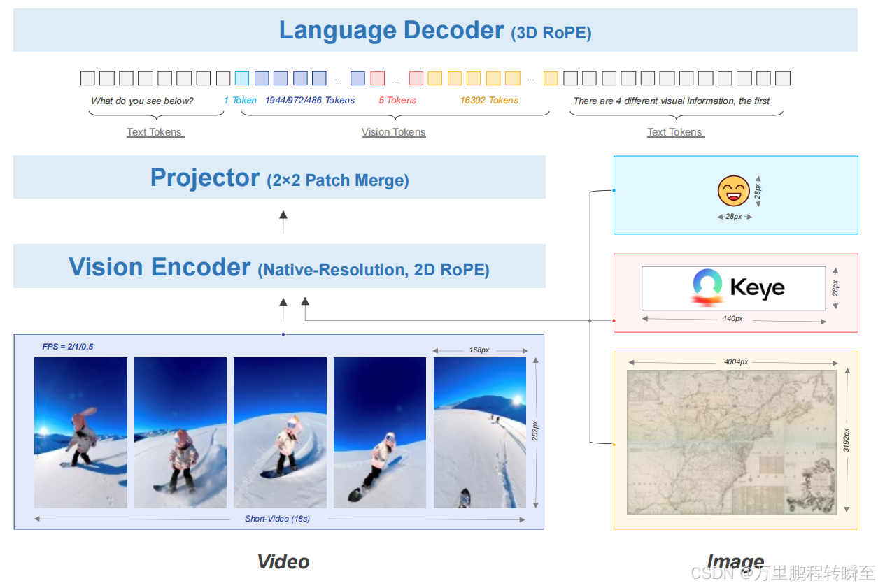The image size is (878, 588).
Task: Click 'Text Tokens' under 'There are 4 different'
Action: click(x=675, y=132)
